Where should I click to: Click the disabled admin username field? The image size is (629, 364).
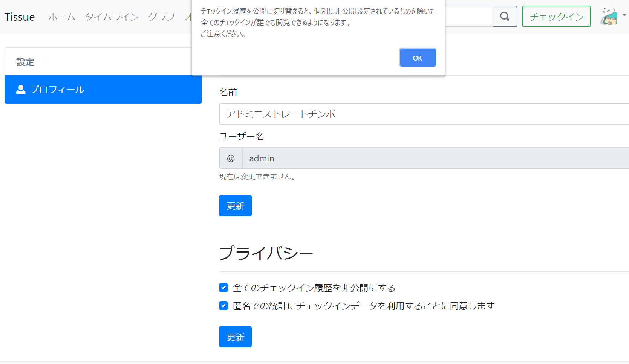(x=433, y=158)
